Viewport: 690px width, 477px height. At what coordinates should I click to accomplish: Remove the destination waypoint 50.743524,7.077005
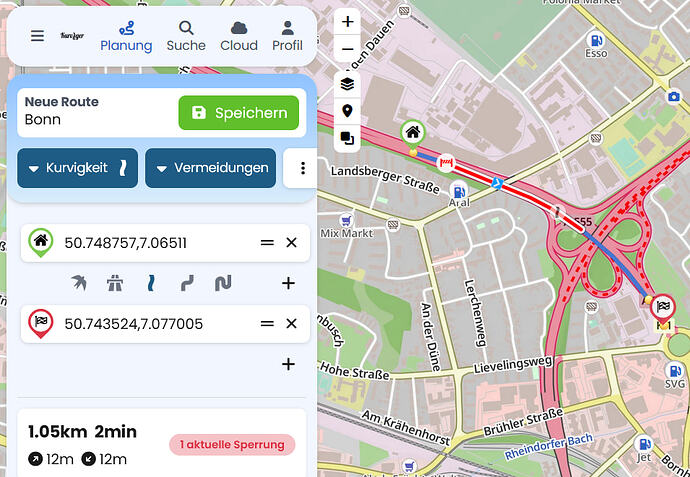pos(291,323)
